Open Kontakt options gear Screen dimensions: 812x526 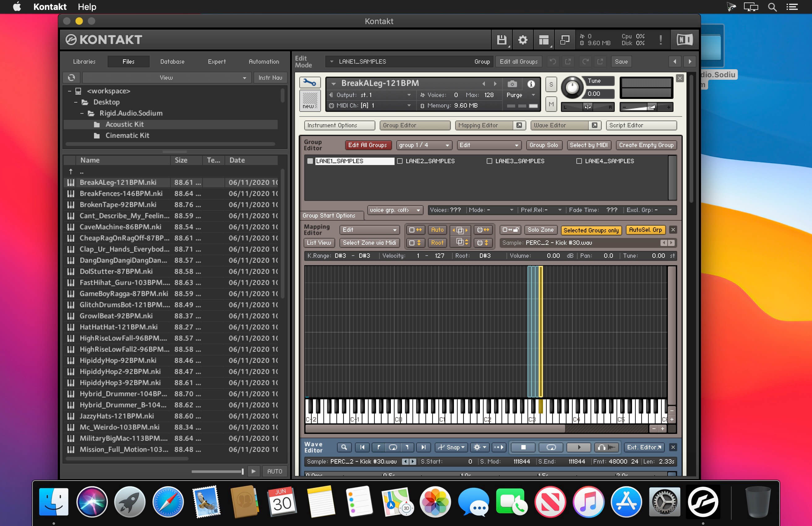(522, 40)
